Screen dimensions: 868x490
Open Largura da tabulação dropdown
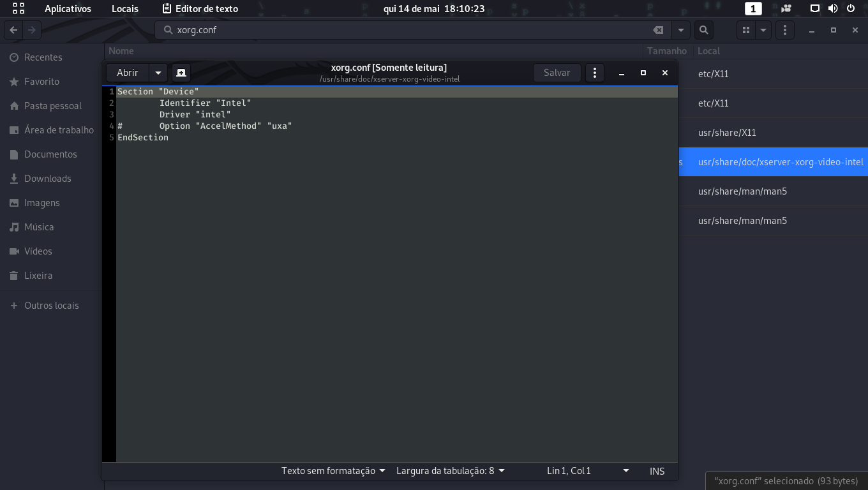tap(450, 471)
